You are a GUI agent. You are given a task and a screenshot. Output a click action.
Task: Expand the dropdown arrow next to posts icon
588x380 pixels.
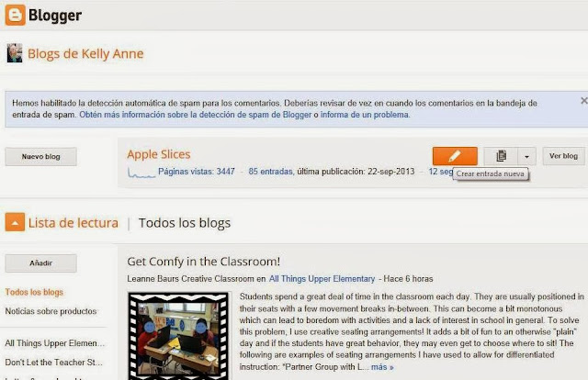(526, 156)
